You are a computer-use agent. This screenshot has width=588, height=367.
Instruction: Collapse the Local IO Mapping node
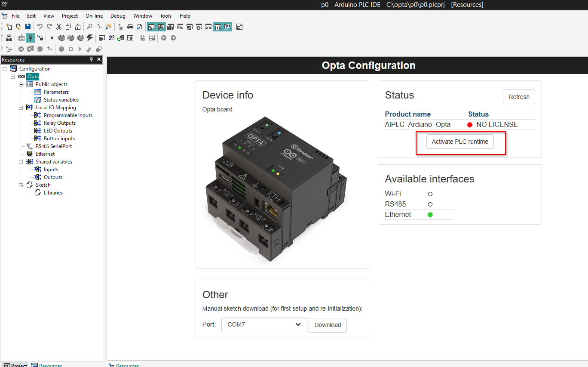pyautogui.click(x=21, y=108)
